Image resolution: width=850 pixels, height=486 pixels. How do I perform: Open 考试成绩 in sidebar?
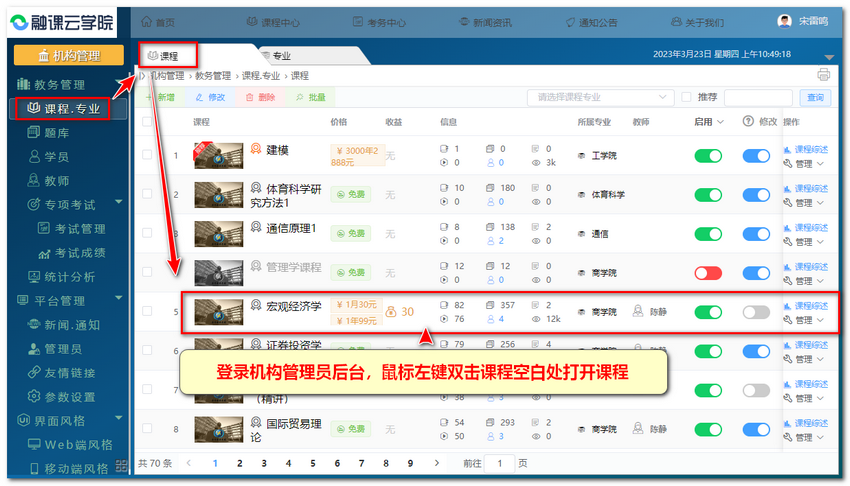(72, 253)
